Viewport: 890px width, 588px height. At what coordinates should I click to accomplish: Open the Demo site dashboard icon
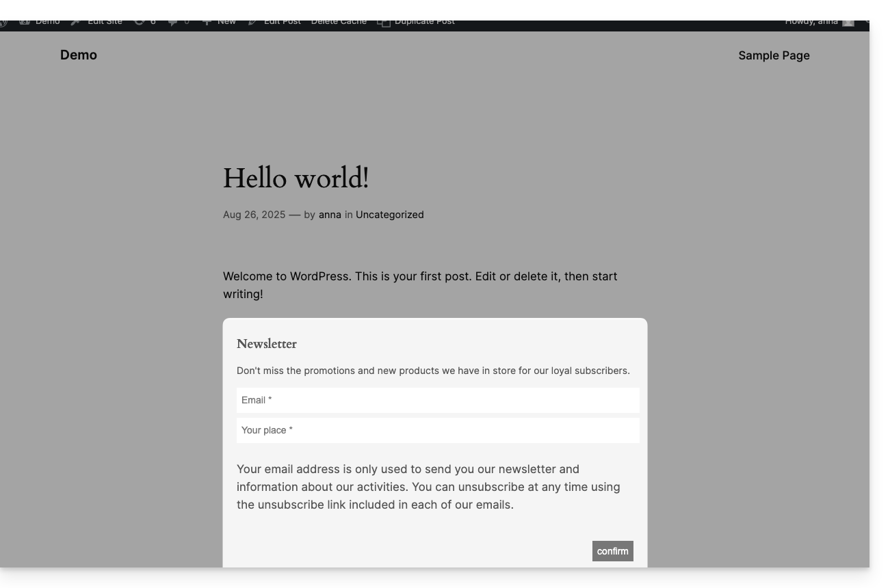tap(25, 22)
